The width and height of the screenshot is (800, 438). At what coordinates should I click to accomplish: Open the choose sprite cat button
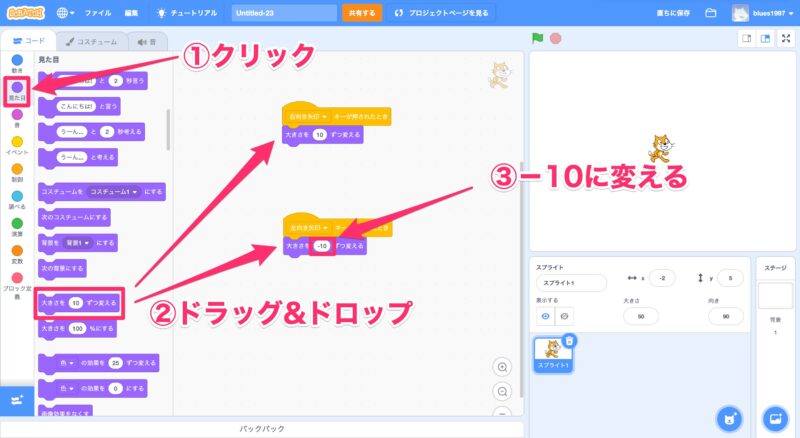click(730, 417)
